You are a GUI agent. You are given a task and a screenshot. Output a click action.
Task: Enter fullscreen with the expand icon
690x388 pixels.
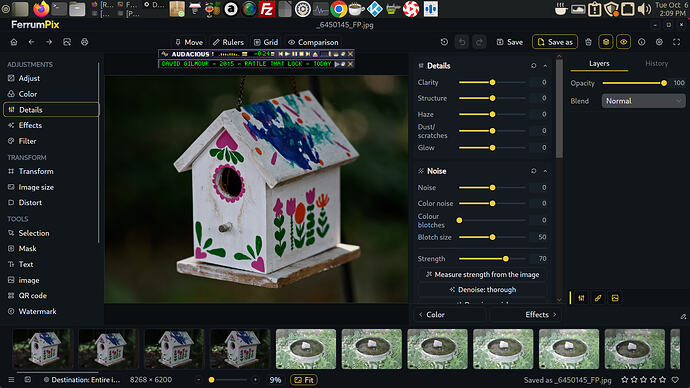(677, 42)
